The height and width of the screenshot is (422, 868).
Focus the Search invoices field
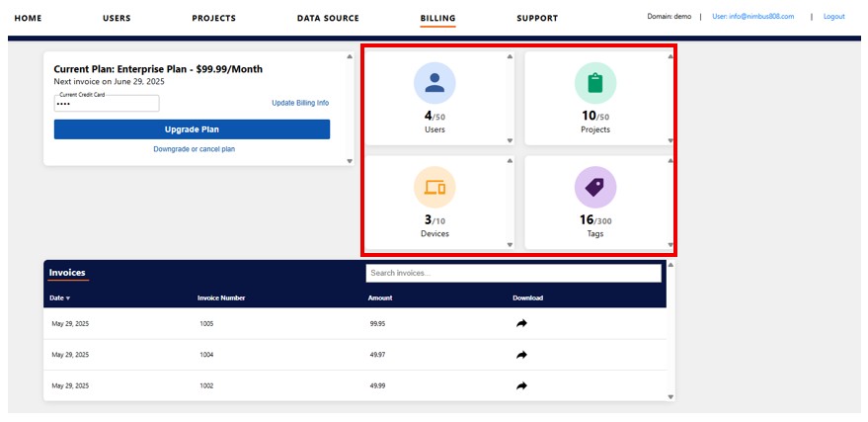(513, 273)
